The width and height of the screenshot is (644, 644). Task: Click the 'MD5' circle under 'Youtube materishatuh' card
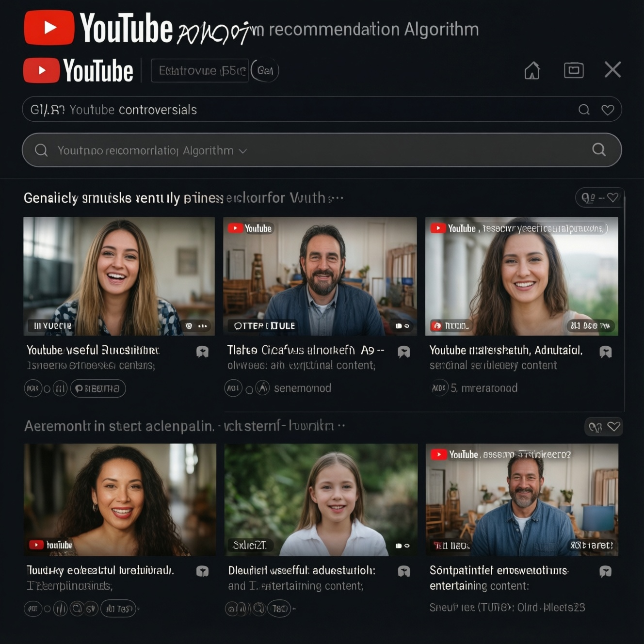coord(439,388)
